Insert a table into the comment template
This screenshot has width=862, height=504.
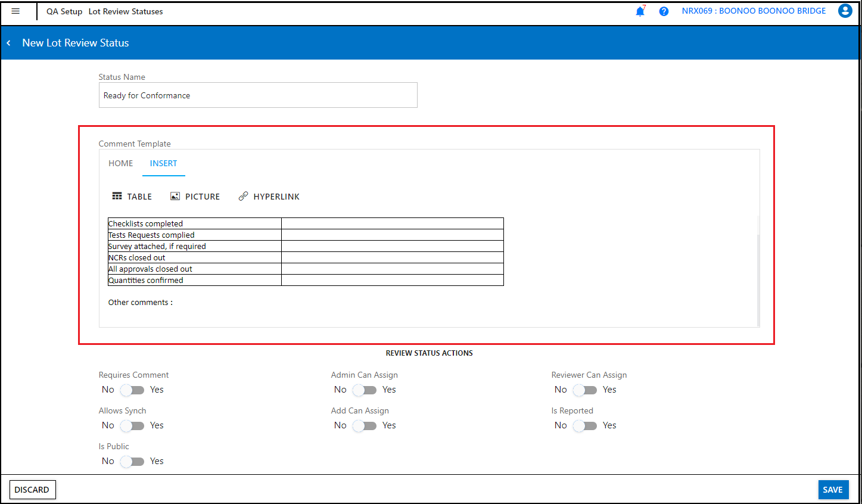[132, 196]
